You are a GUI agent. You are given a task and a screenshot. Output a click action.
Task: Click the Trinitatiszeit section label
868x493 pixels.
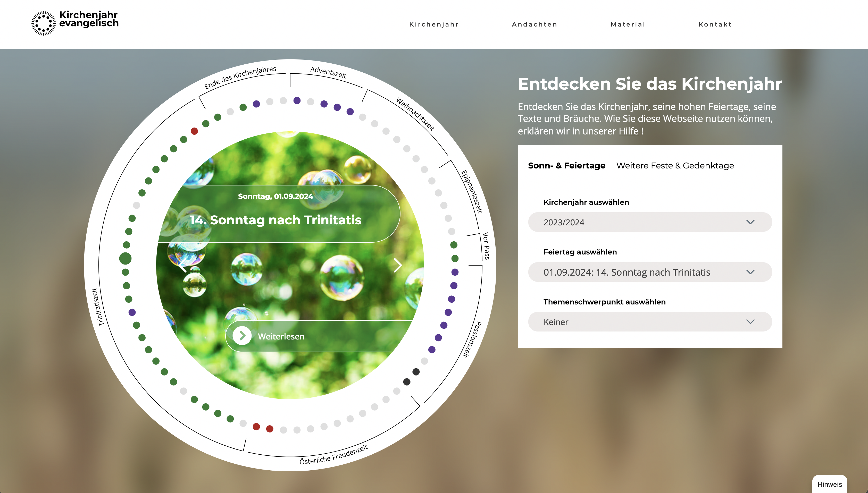pos(98,307)
